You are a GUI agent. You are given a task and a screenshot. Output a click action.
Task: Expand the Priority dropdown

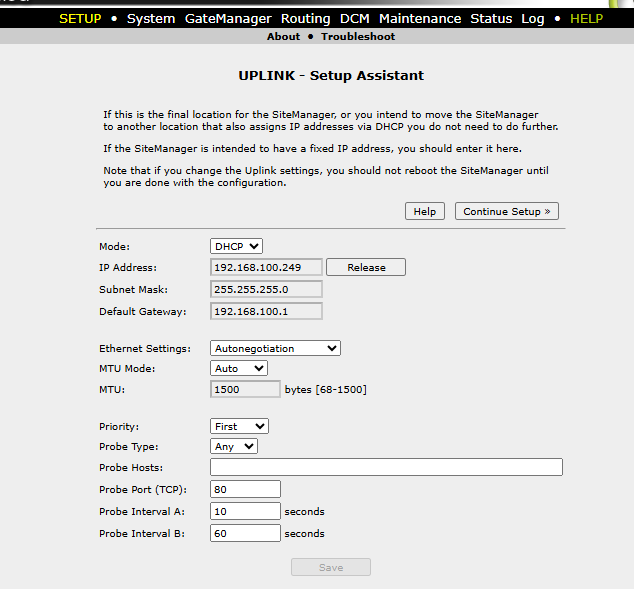[x=239, y=426]
